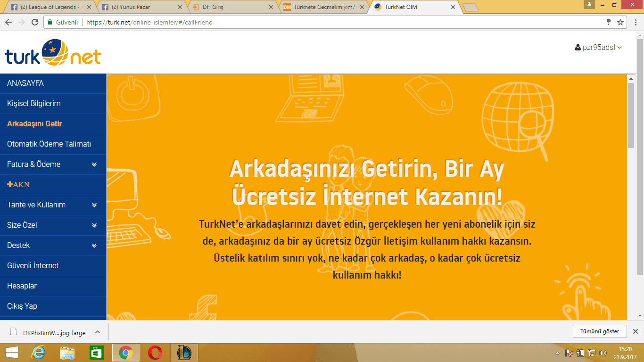Open Windows Store from the taskbar
Image resolution: width=644 pixels, height=362 pixels.
96,353
